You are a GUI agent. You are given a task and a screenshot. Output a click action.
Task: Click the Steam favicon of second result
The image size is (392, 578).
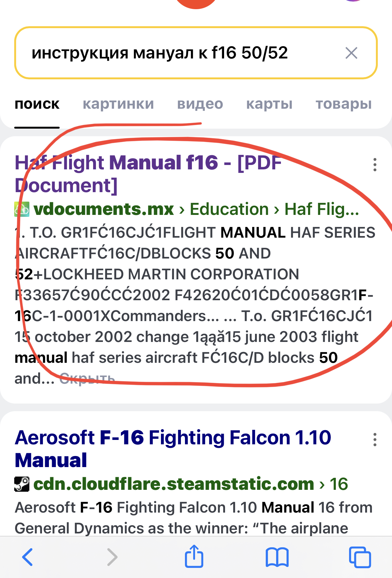point(22,484)
